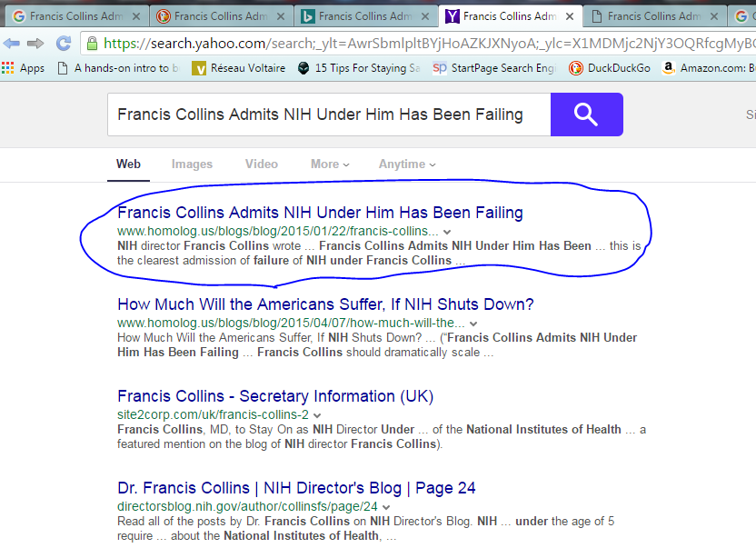
Task: Open the Apps grid in bookmarks bar
Action: click(24, 68)
